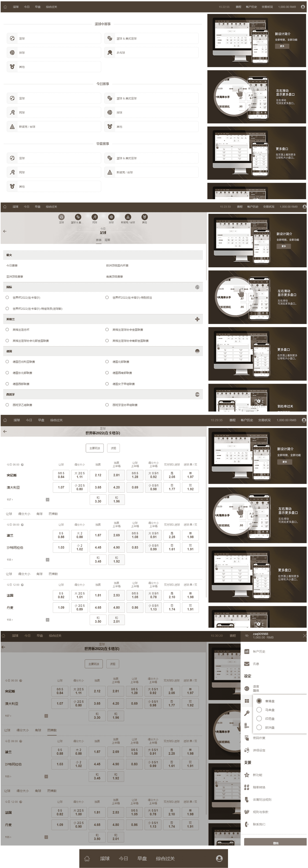This screenshot has width=308, height=868.
Task: Pick 丹麦 odds button 小 2/2.5 0.89
Action: [x=79, y=607]
